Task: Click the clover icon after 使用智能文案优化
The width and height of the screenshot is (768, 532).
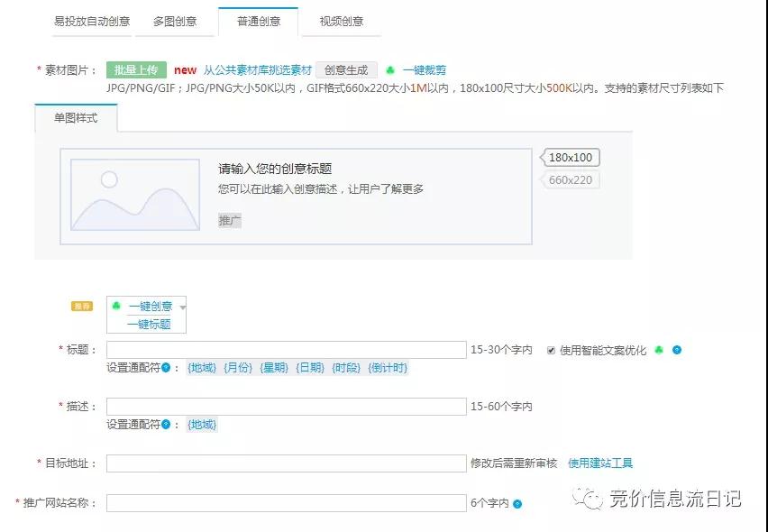Action: coord(659,350)
